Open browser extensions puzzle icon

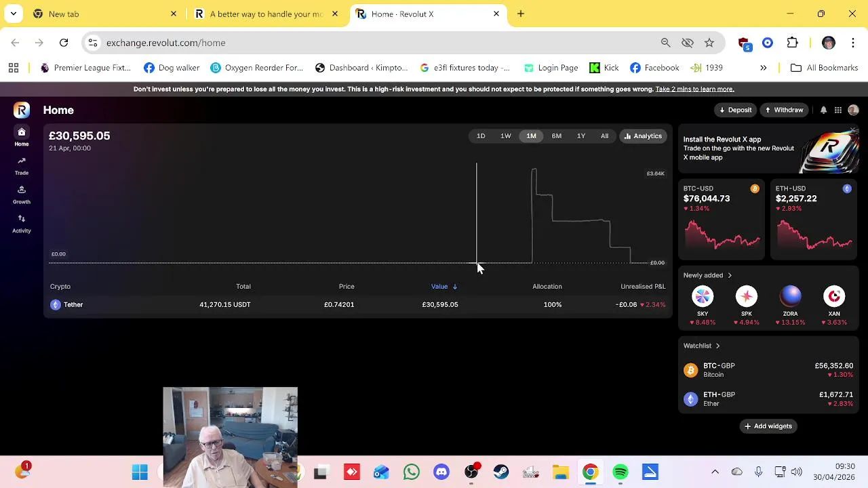(x=792, y=43)
